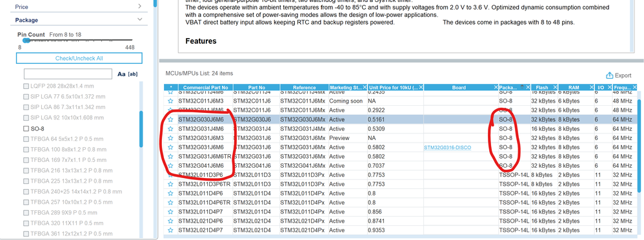644x240 pixels.
Task: Check TFBGA 320 11X11 P 0.5 mm box
Action: tap(26, 223)
